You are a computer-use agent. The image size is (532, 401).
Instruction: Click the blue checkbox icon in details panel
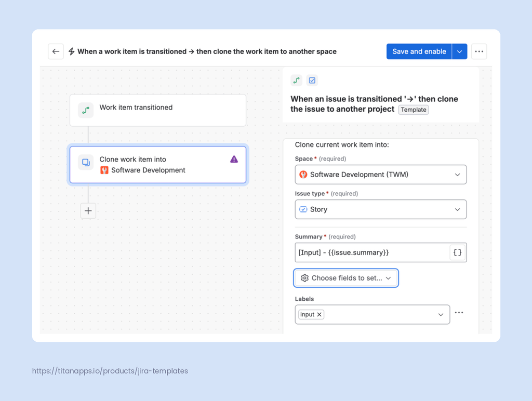(312, 81)
